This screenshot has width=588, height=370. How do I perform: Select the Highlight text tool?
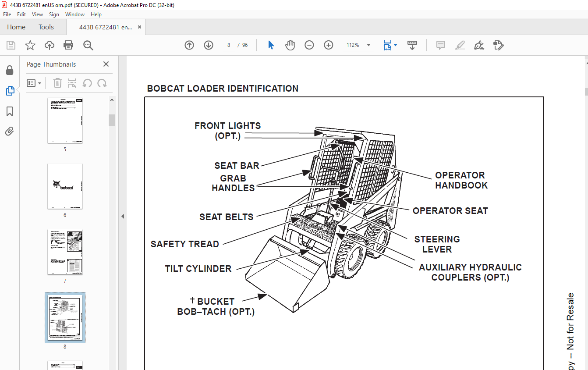460,45
